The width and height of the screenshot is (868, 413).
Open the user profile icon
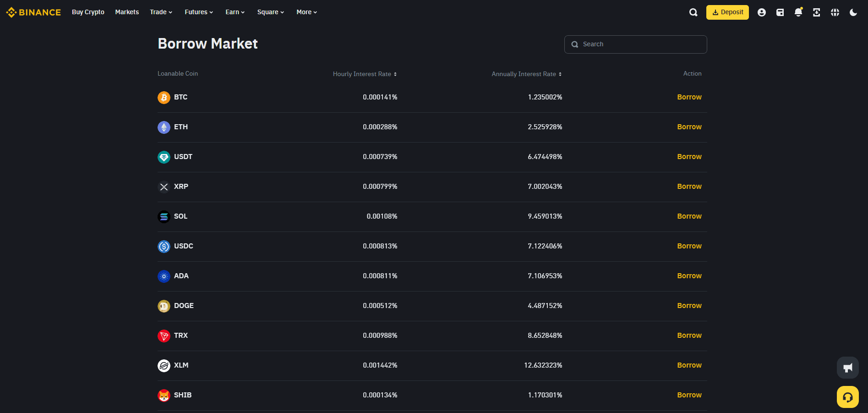[x=762, y=12]
